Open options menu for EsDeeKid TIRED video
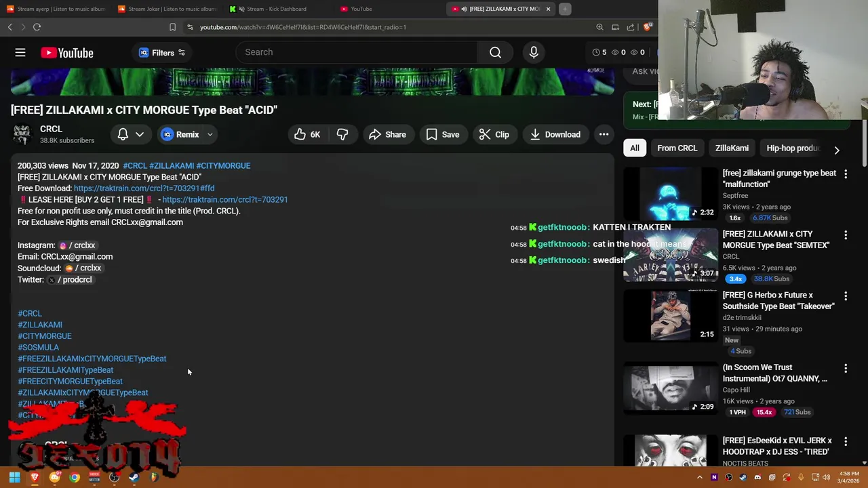This screenshot has height=488, width=868. [846, 442]
